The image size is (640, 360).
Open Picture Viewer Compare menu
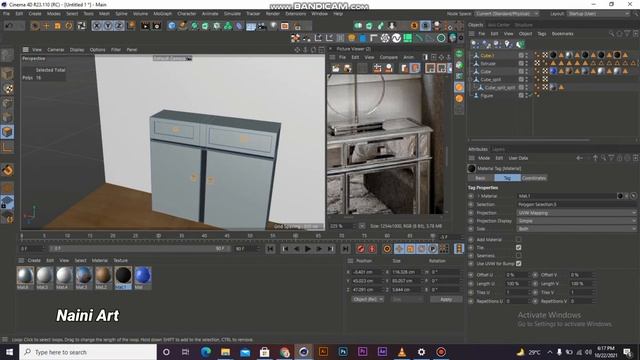(389, 57)
